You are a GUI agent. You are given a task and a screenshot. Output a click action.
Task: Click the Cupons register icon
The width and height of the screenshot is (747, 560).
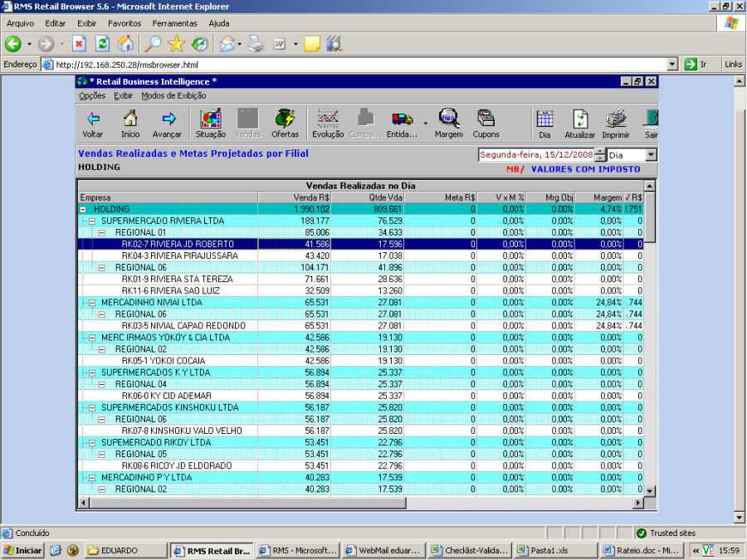pyautogui.click(x=486, y=119)
